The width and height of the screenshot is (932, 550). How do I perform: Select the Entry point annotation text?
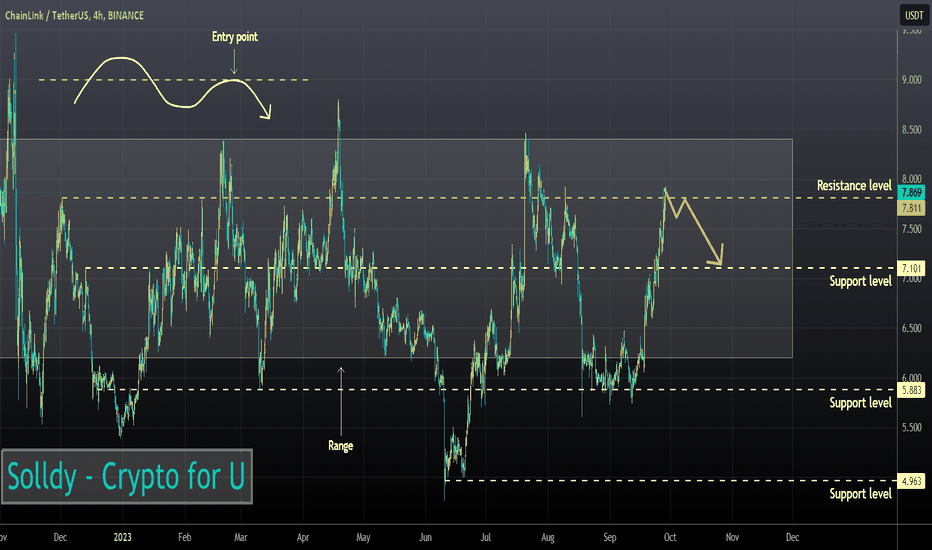point(235,37)
